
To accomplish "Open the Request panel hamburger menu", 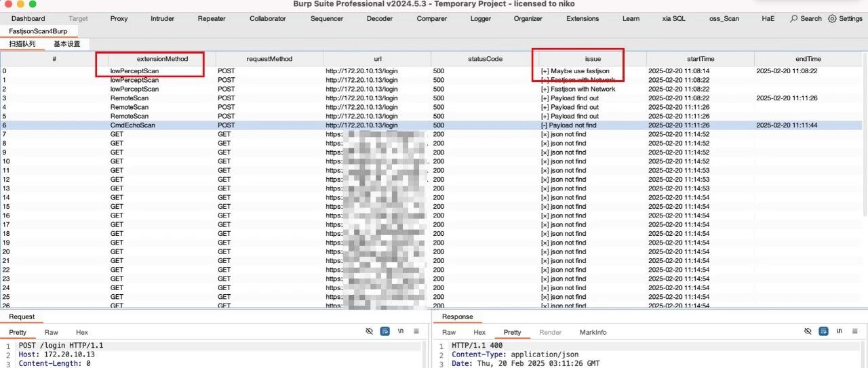I will (416, 331).
